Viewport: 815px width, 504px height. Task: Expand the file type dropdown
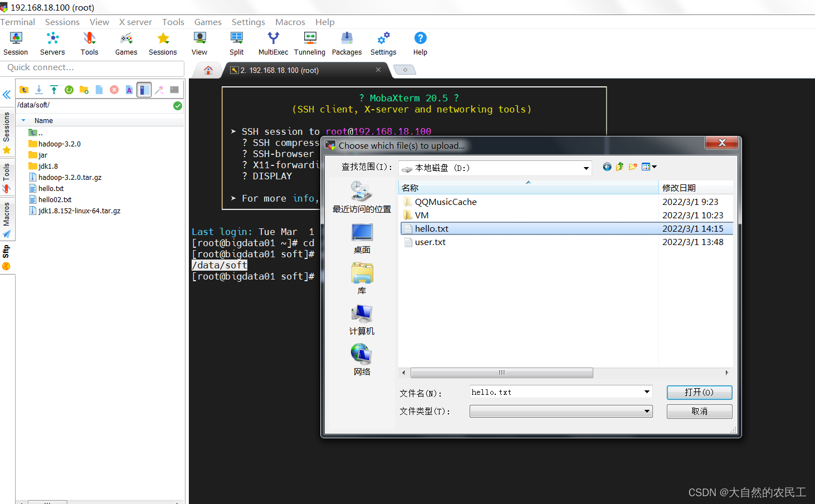(x=647, y=411)
